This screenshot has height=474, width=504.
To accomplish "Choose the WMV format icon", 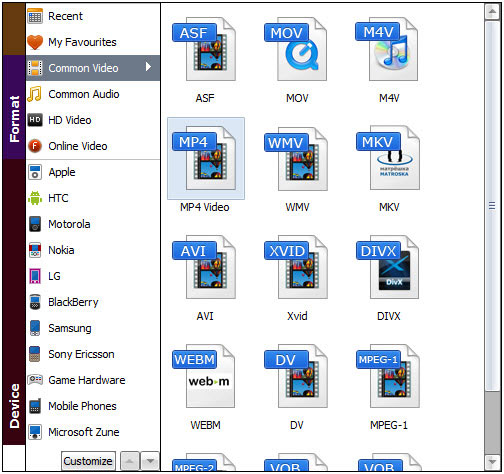I will pos(296,158).
